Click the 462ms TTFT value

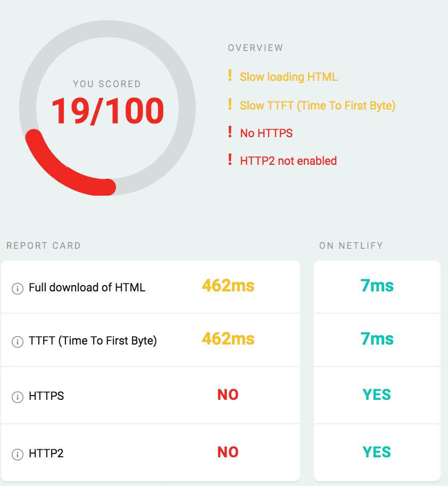(x=228, y=339)
